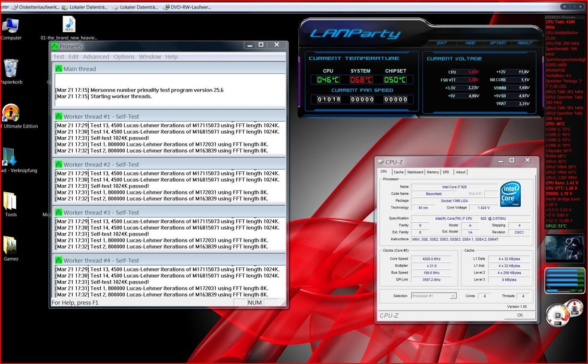Click the CHIPSET temperature 050°C readout
588x364 pixels.
(395, 80)
